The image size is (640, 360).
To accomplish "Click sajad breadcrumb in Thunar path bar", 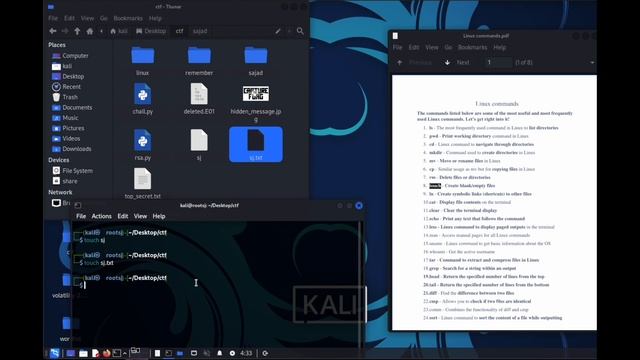I will click(200, 31).
